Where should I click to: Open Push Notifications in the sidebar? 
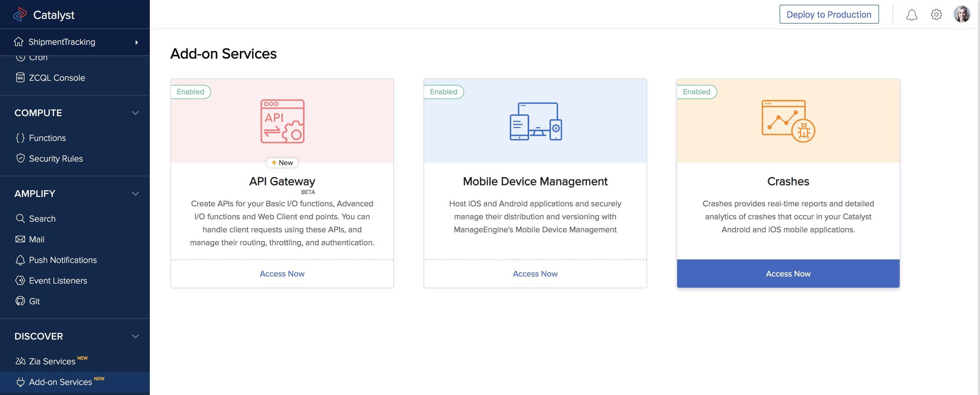pos(63,260)
